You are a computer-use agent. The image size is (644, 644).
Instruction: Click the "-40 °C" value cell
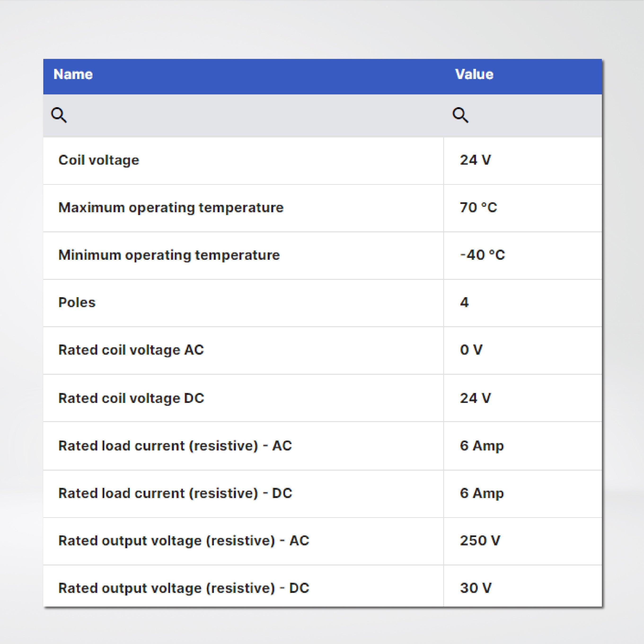pos(482,255)
